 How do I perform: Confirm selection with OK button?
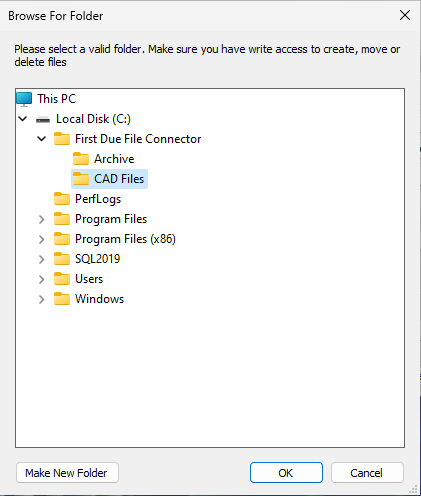286,473
